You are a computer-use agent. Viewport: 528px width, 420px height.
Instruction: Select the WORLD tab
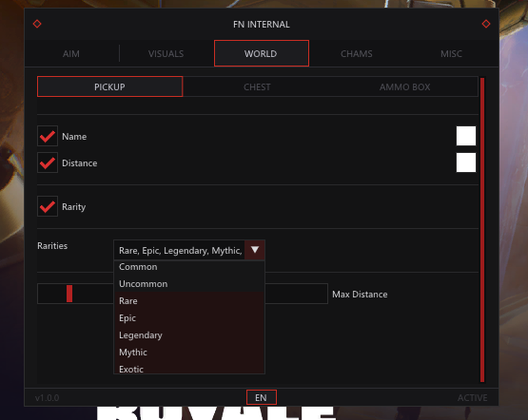[262, 53]
